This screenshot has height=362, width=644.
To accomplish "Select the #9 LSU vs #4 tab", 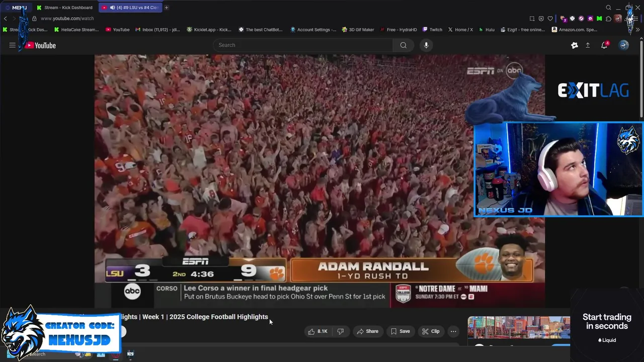I will (x=130, y=8).
